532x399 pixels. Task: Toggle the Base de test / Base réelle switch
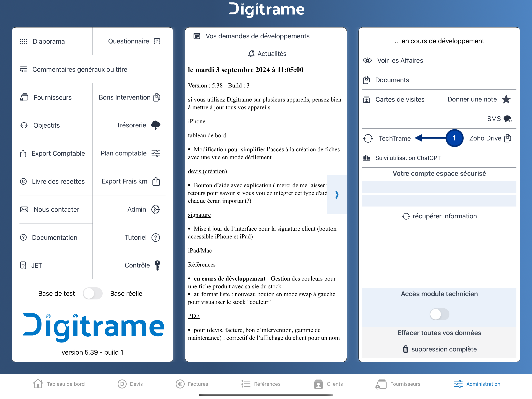click(93, 294)
